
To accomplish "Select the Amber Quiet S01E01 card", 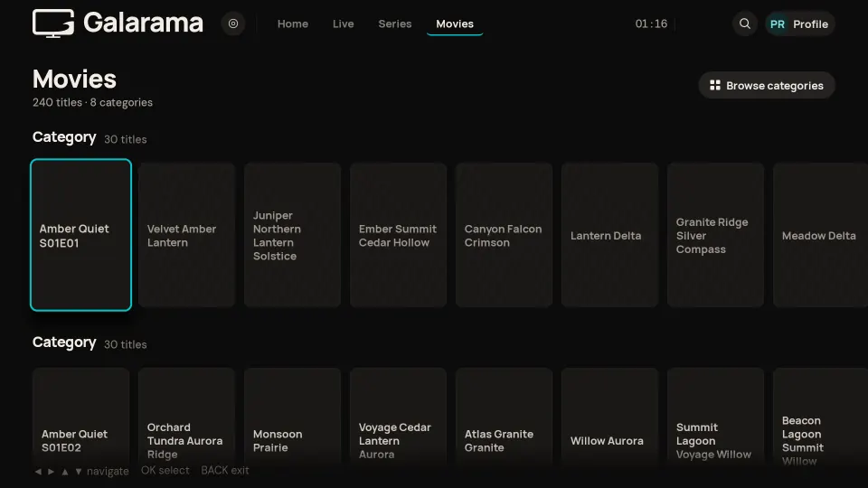I will tap(80, 235).
